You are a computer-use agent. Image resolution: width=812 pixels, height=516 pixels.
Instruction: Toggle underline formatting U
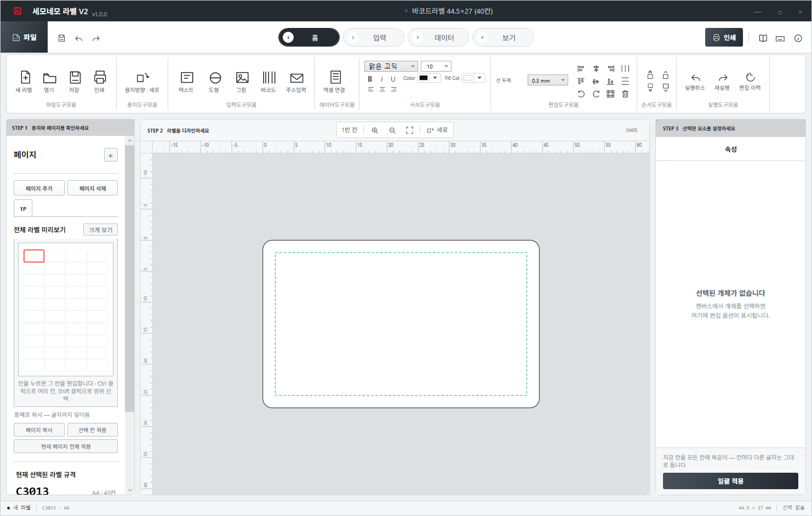click(x=393, y=79)
